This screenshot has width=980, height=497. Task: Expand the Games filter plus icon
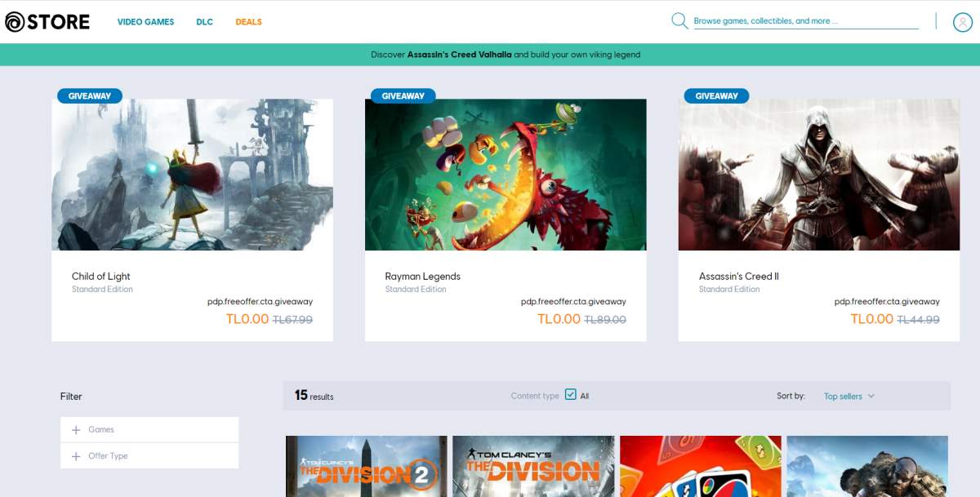click(76, 430)
